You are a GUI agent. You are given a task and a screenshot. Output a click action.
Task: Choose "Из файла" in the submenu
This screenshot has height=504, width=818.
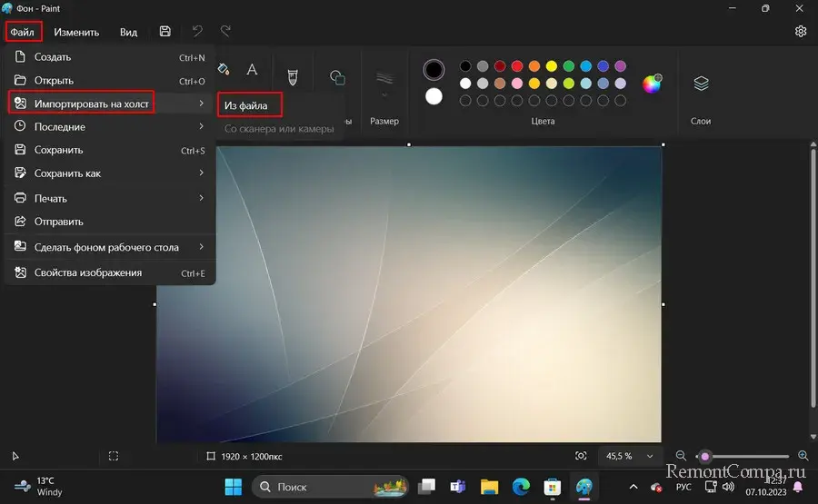pos(246,105)
